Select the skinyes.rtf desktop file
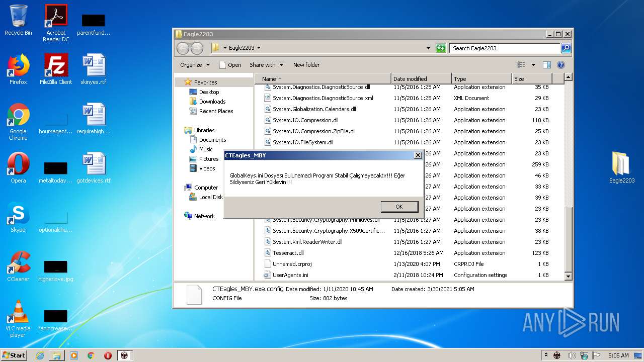 pyautogui.click(x=94, y=69)
